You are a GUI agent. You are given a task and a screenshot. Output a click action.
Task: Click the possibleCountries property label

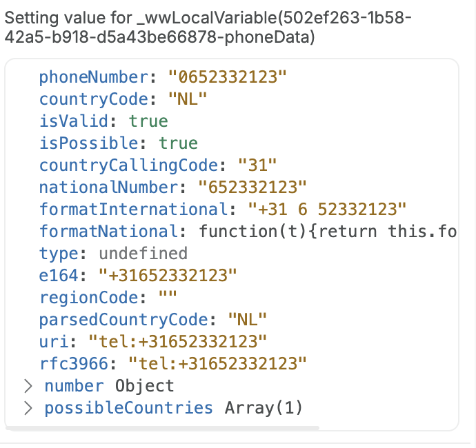(128, 408)
